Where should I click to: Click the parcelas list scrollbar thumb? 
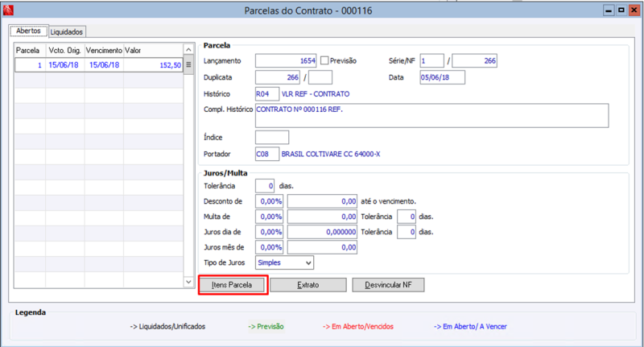click(188, 65)
